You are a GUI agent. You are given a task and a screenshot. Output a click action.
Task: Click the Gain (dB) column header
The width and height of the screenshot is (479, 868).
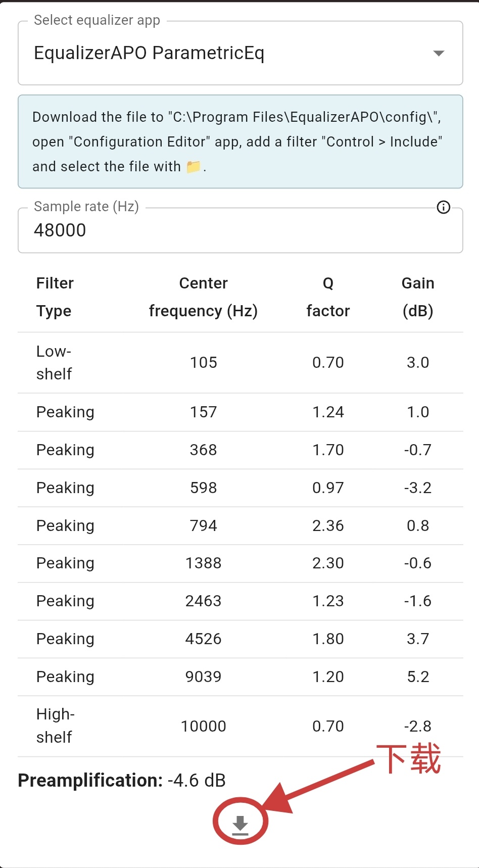pyautogui.click(x=418, y=297)
